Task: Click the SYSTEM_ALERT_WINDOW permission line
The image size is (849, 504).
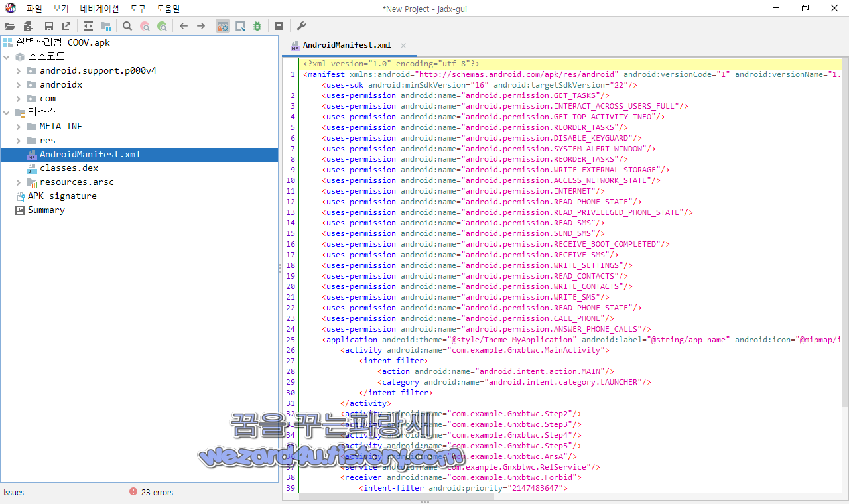Action: (x=489, y=149)
